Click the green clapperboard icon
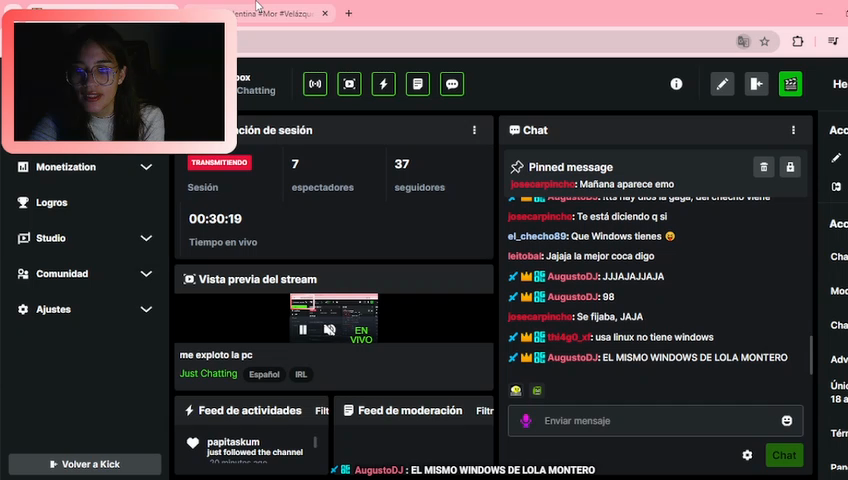Screen dimensions: 848x480 790,84
